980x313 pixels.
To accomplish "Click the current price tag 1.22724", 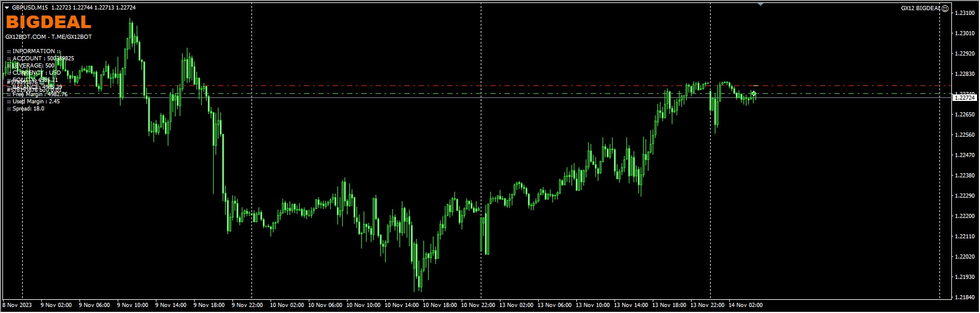I will click(x=964, y=97).
